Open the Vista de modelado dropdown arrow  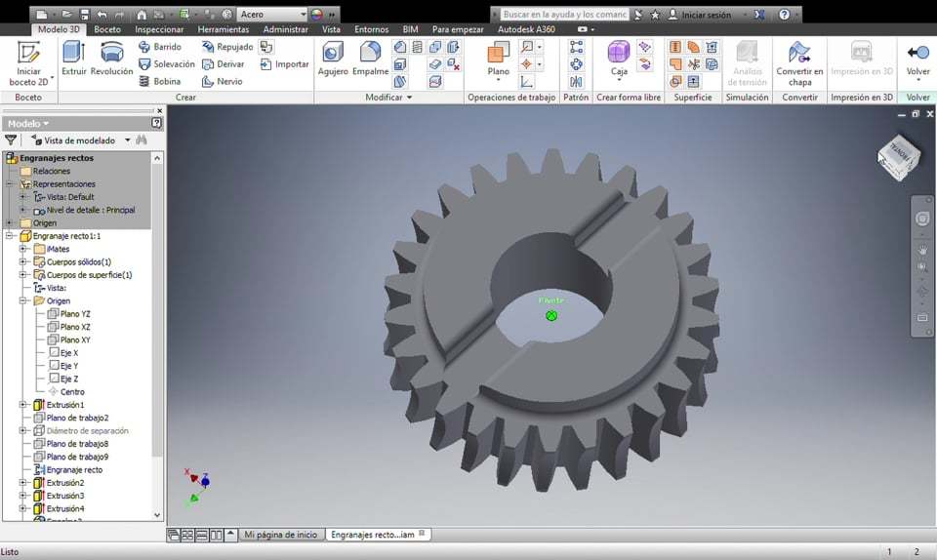pos(127,140)
